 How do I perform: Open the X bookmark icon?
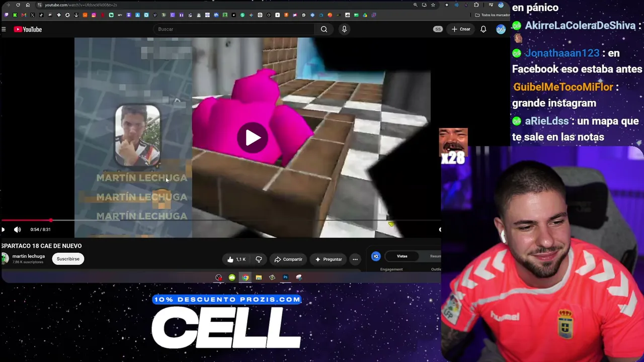tap(32, 15)
